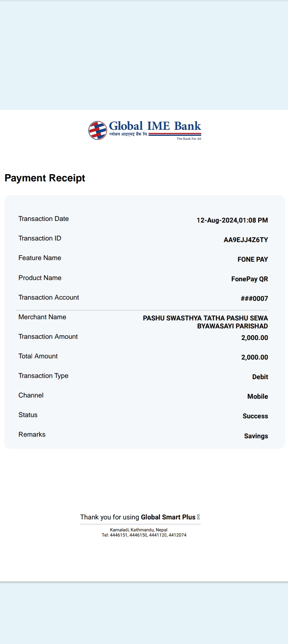Click the emoji icon after Global Smart Plus
The image size is (288, 644).
pyautogui.click(x=198, y=517)
